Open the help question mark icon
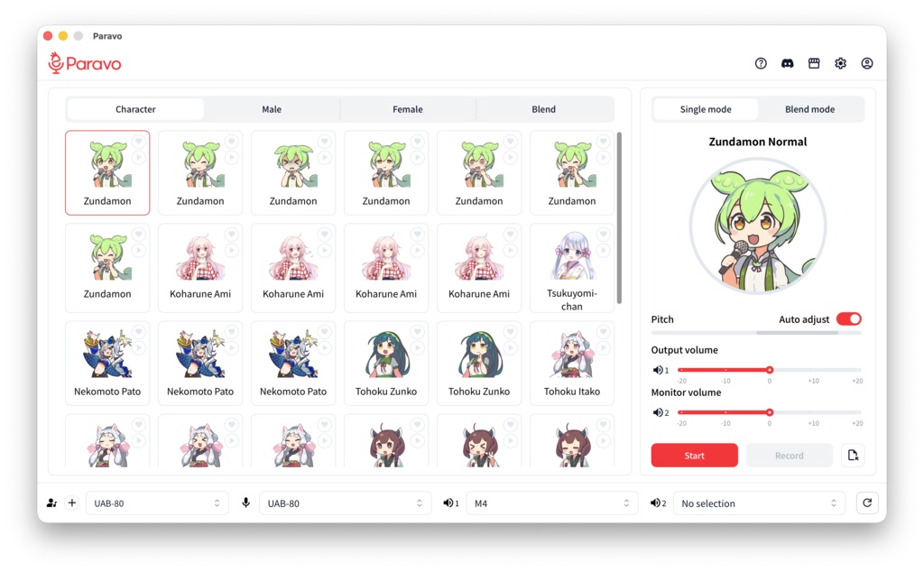The image size is (924, 572). pyautogui.click(x=761, y=63)
